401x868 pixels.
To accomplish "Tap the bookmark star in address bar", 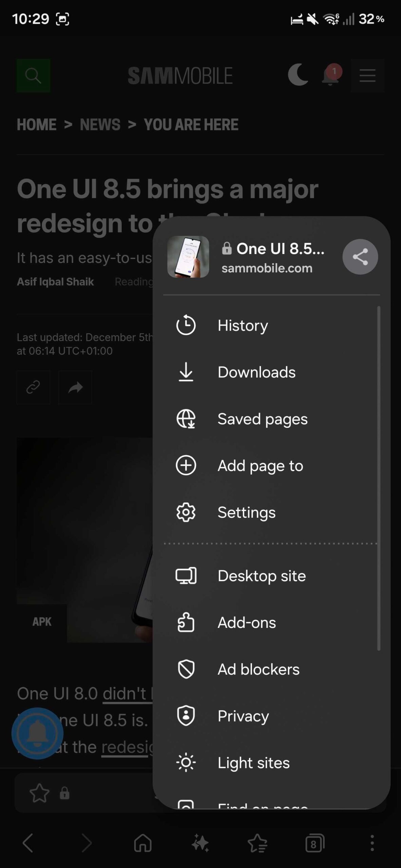I will click(39, 793).
